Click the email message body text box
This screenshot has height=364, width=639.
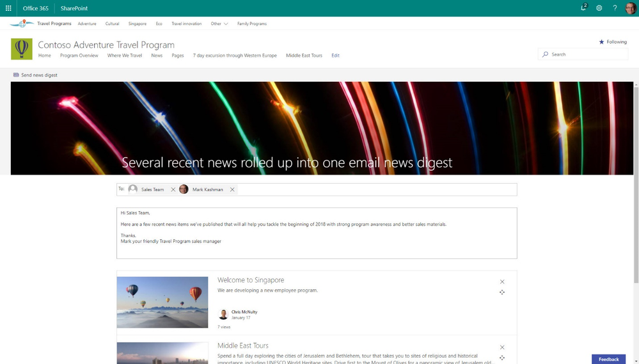(317, 233)
